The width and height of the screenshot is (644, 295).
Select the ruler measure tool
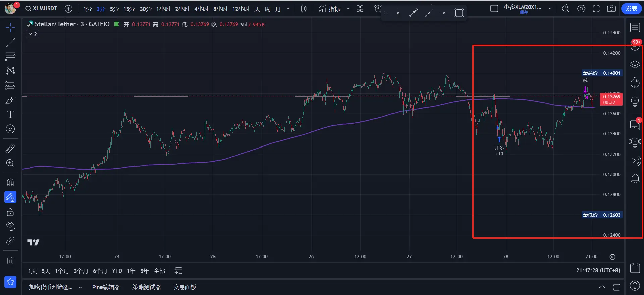(x=10, y=148)
